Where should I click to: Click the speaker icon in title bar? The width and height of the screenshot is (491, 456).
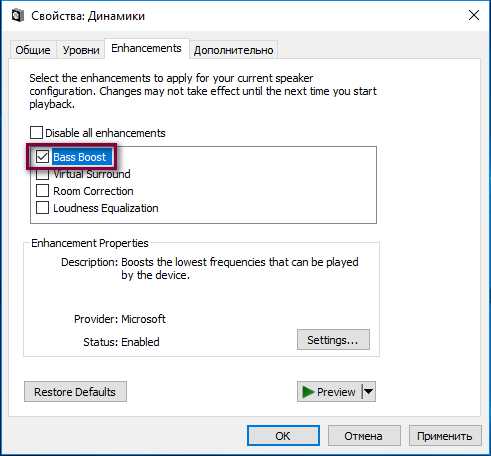click(x=17, y=16)
